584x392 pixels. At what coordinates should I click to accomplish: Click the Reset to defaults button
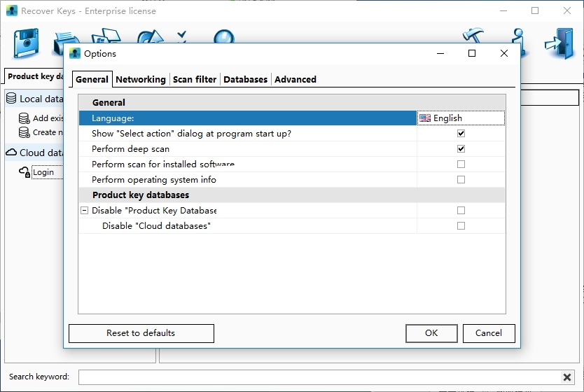tap(141, 333)
